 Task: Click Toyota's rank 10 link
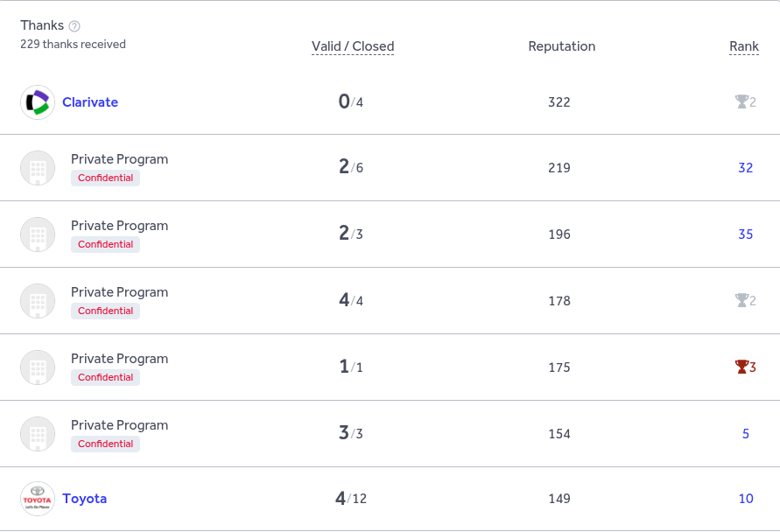[x=745, y=499]
